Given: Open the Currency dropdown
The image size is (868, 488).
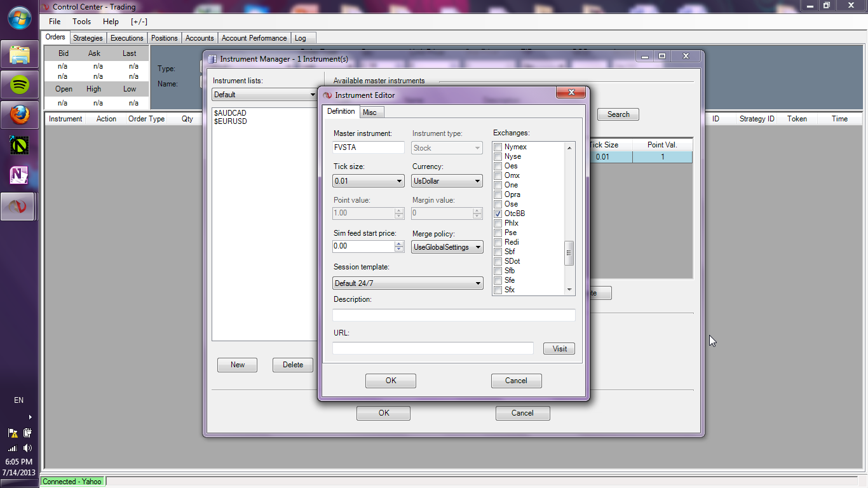Looking at the screenshot, I should click(447, 181).
